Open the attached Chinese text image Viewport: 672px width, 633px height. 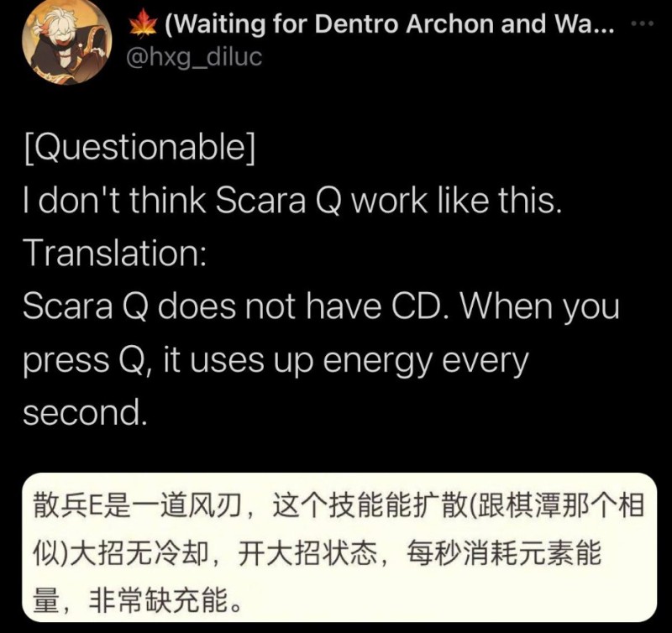(339, 547)
